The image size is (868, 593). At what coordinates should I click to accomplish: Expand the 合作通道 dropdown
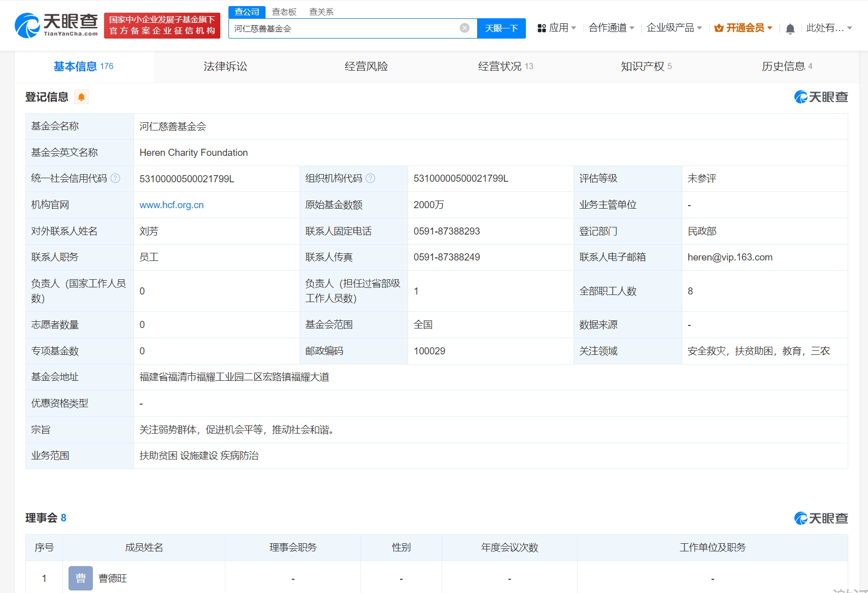point(611,28)
